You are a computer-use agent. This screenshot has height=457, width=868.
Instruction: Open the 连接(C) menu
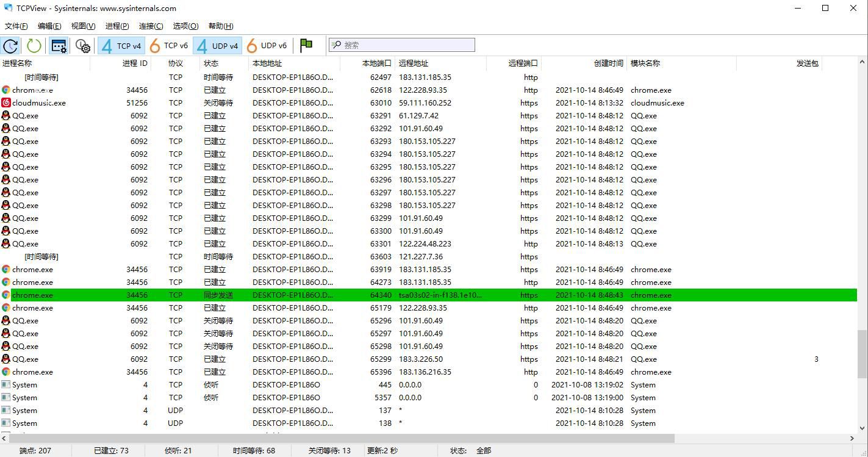[151, 26]
